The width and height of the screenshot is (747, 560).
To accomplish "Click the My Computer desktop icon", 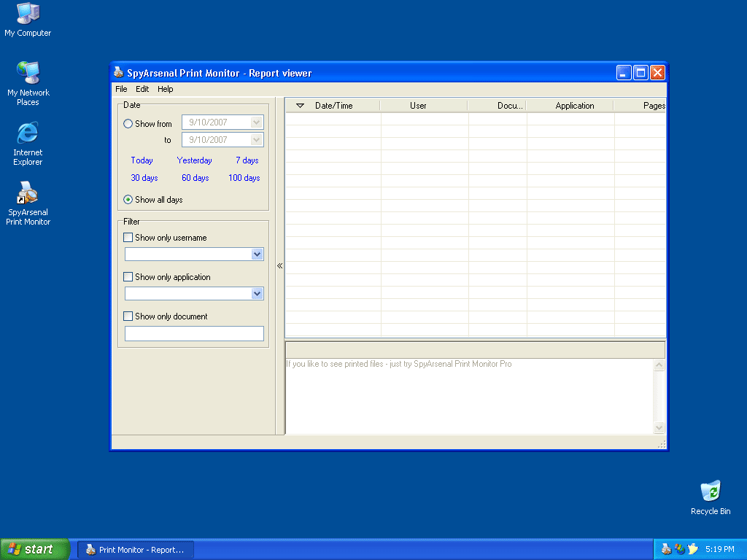I will pyautogui.click(x=28, y=14).
